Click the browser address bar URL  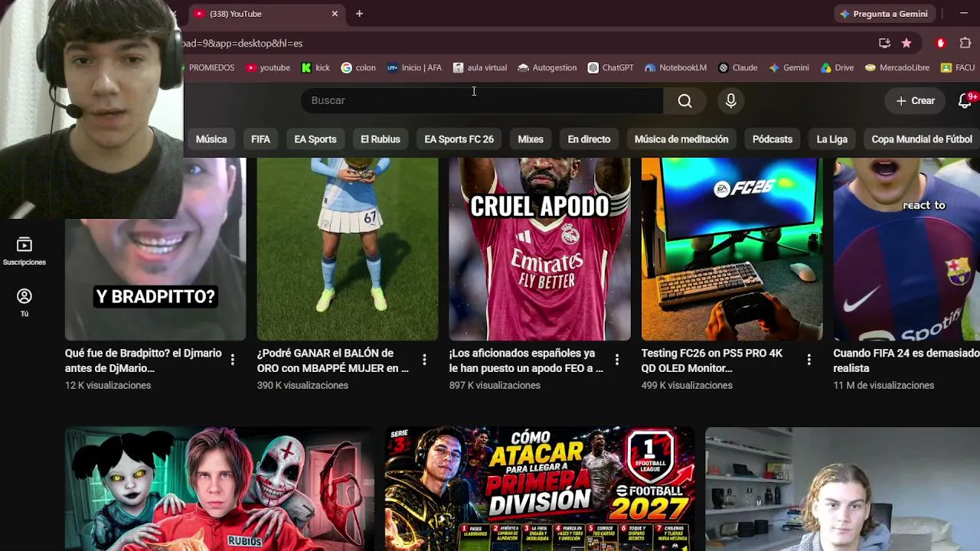243,44
